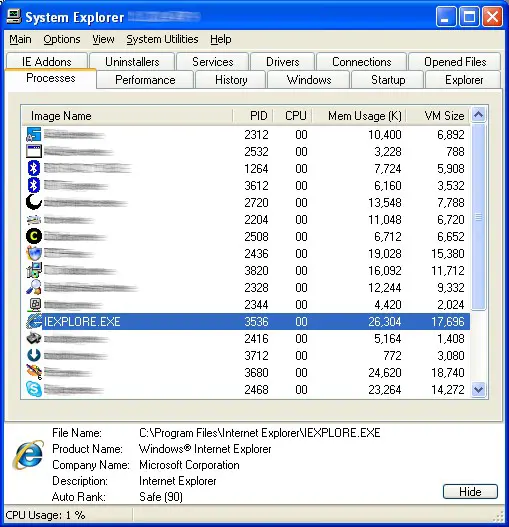Click the System Explorer title bar icon
509x527 pixels.
click(x=13, y=16)
